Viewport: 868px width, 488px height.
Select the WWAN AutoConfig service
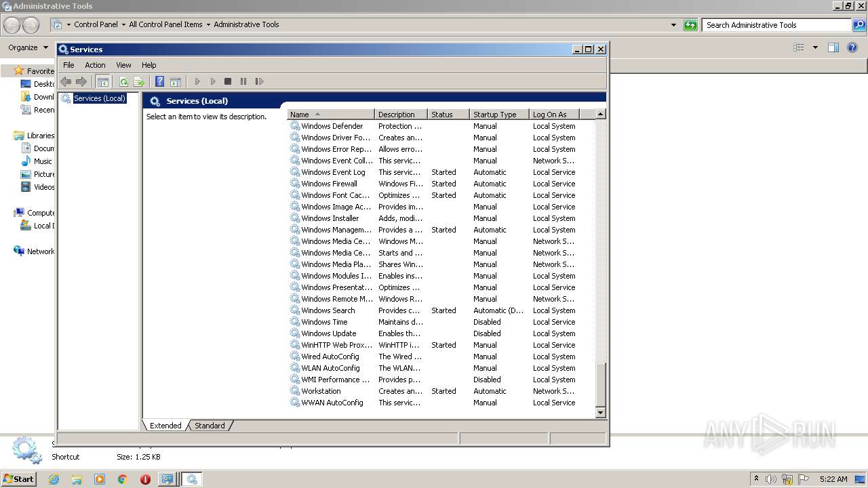[441, 403]
